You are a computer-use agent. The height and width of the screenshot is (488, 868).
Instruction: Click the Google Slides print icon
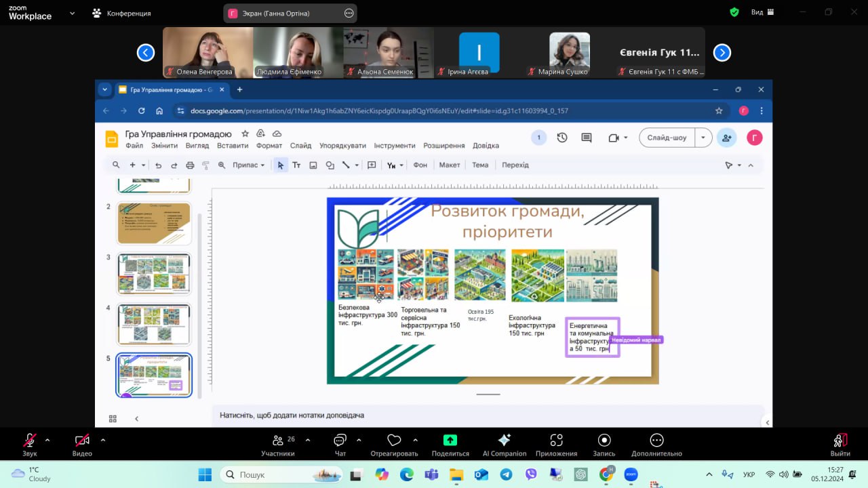[x=190, y=165]
